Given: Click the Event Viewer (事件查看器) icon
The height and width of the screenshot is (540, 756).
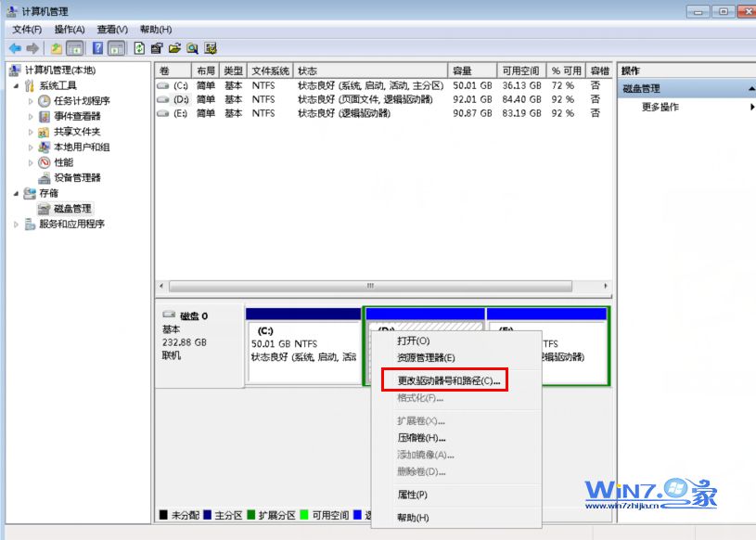Looking at the screenshot, I should [x=44, y=116].
